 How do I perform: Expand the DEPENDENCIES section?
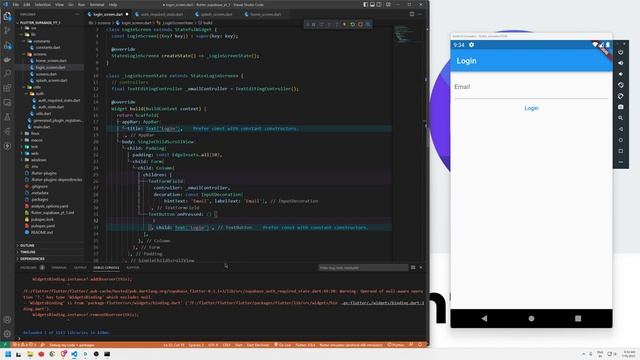click(32, 259)
